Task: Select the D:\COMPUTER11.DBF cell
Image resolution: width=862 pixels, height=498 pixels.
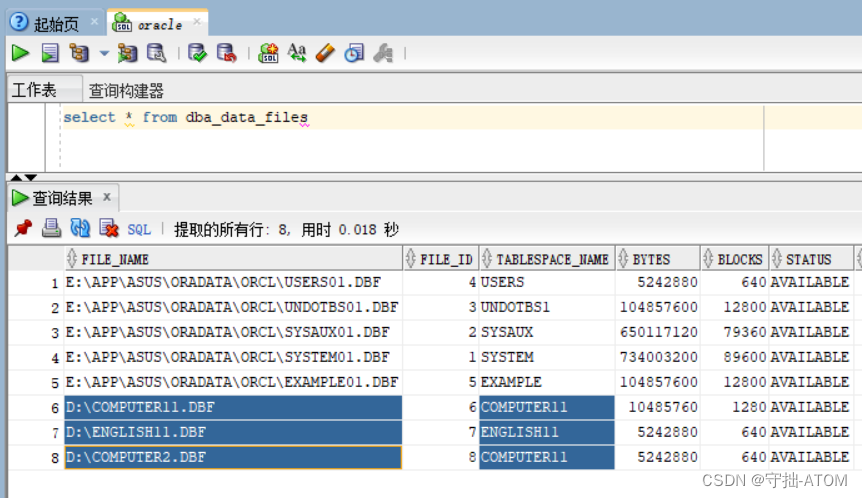Action: 233,407
